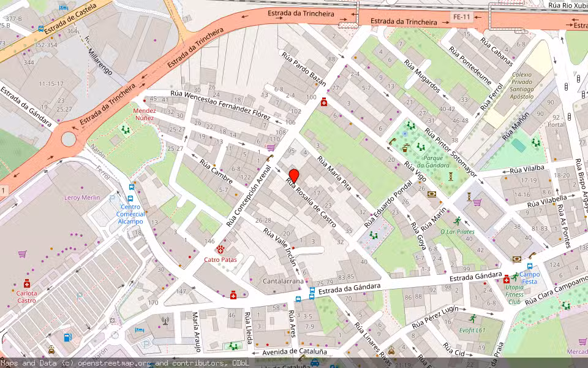Select the running figure icon at O Lar Pilates

pos(457,221)
